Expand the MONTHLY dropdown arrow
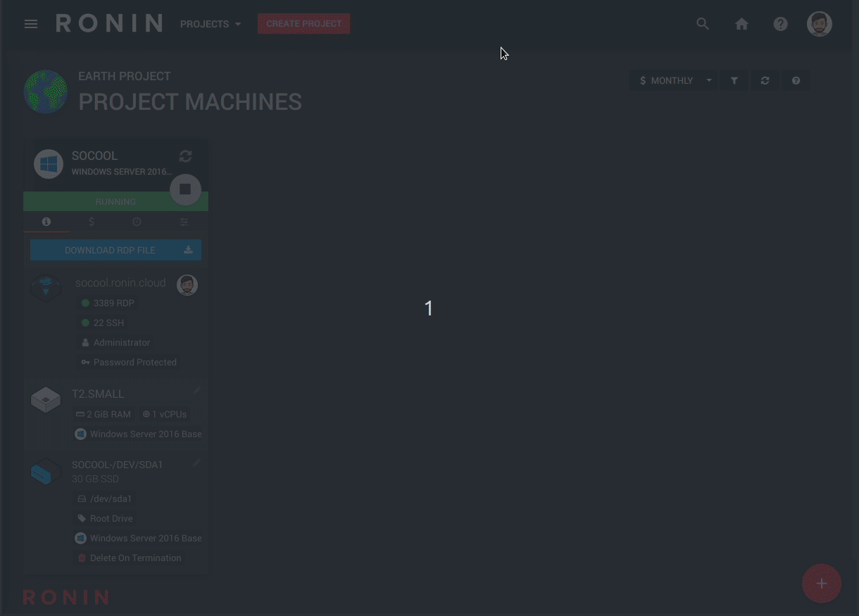This screenshot has height=616, width=859. pos(709,81)
